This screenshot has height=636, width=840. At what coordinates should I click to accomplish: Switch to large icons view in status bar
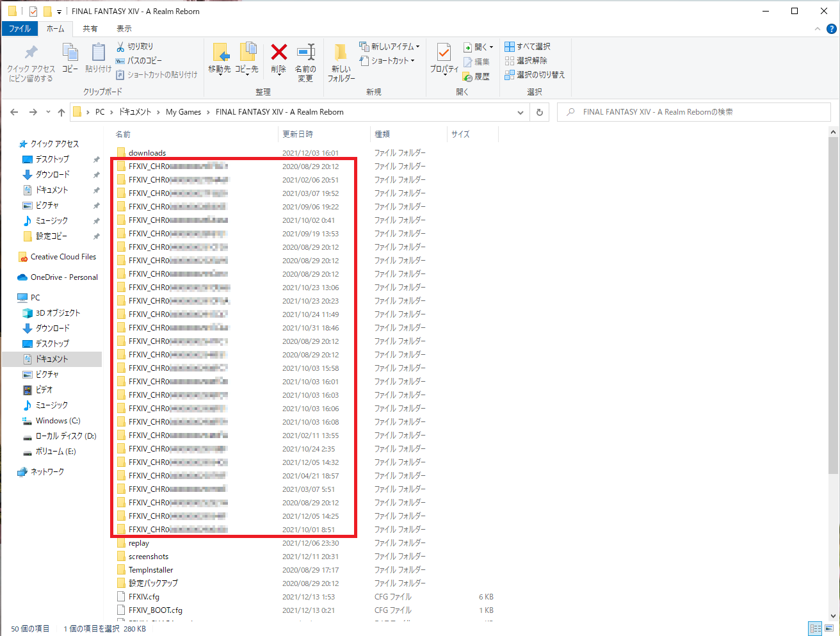pyautogui.click(x=830, y=629)
